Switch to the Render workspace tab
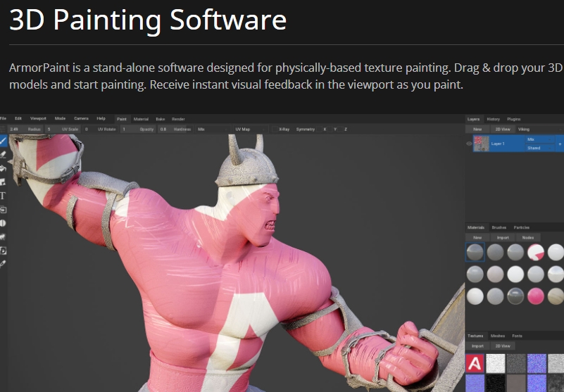 click(178, 119)
